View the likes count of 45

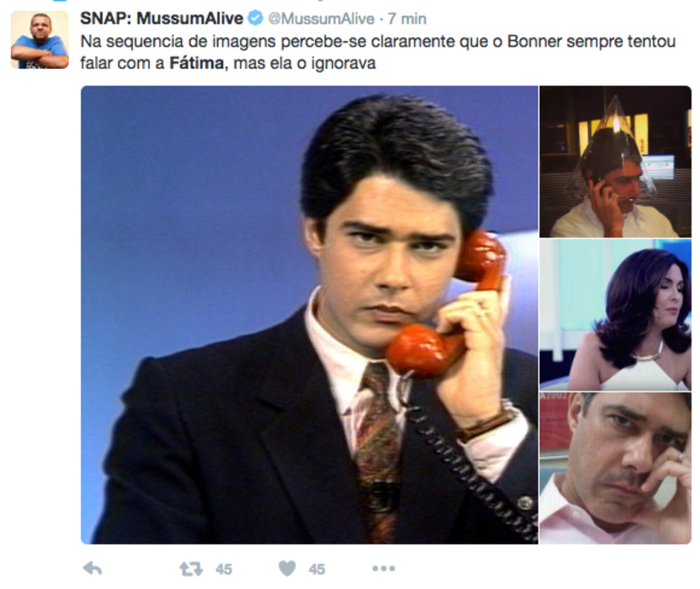317,569
